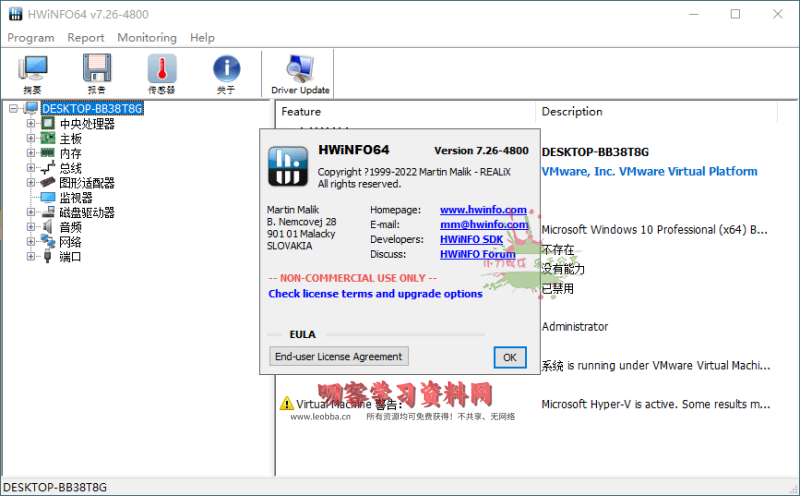Click the Feature column header
Viewport: 800px width, 496px height.
click(x=301, y=112)
